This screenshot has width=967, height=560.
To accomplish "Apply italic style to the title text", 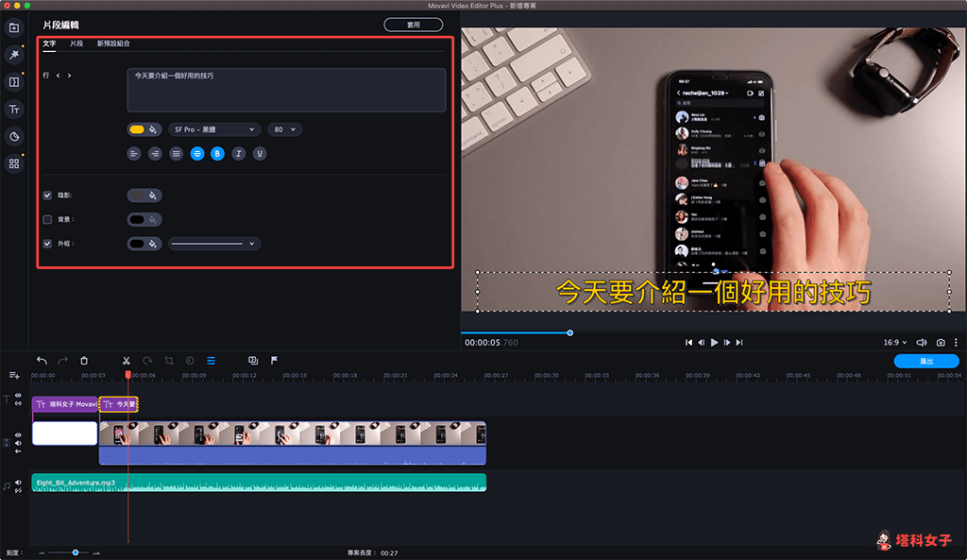I will click(x=239, y=153).
